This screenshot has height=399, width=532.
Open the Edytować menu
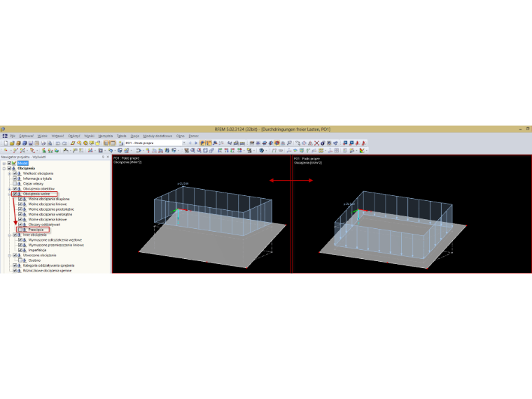click(x=27, y=136)
